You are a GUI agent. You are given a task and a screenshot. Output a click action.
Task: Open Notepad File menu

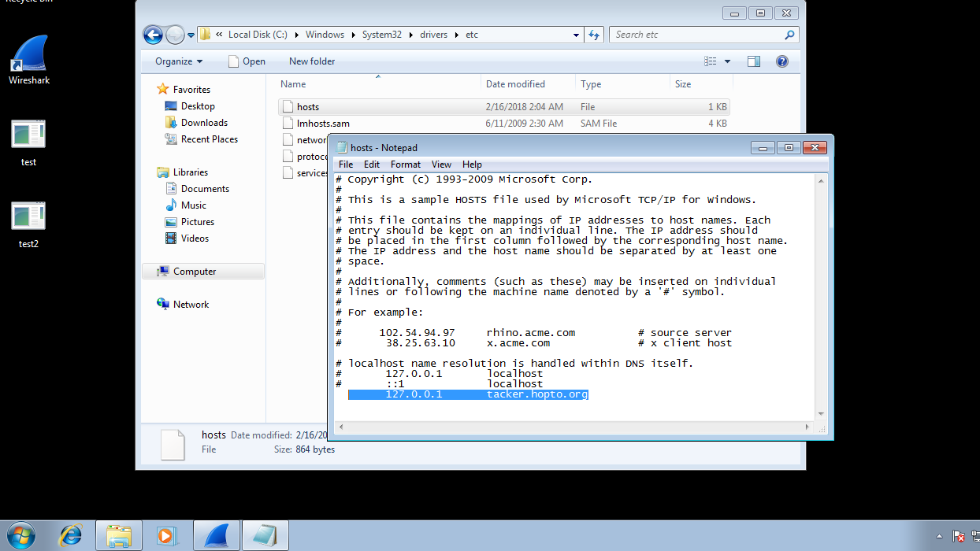coord(346,165)
